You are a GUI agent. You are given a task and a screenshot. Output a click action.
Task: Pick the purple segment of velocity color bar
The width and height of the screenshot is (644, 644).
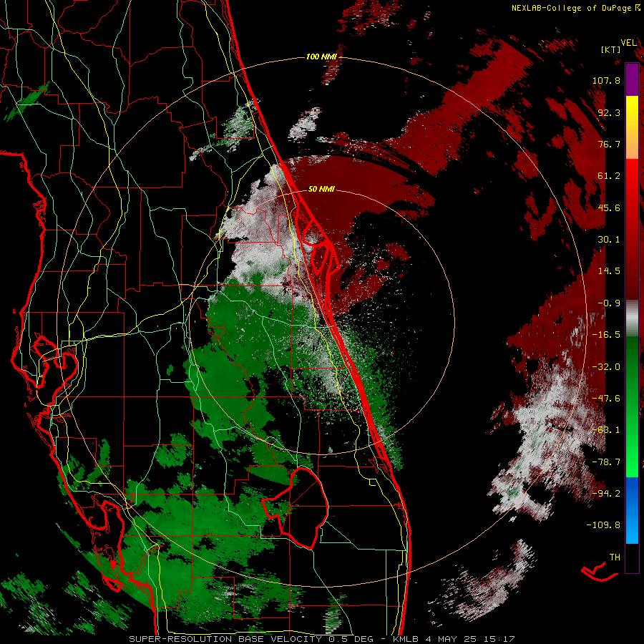632,79
